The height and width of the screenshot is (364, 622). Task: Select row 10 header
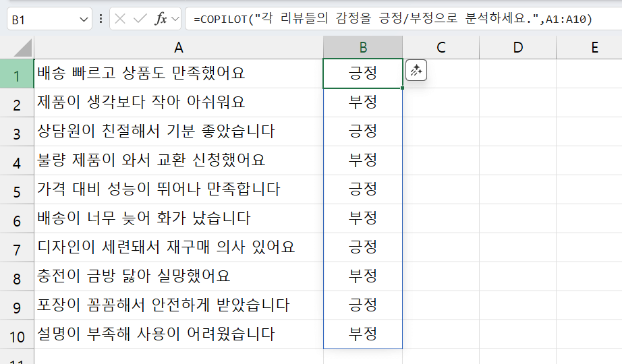17,335
